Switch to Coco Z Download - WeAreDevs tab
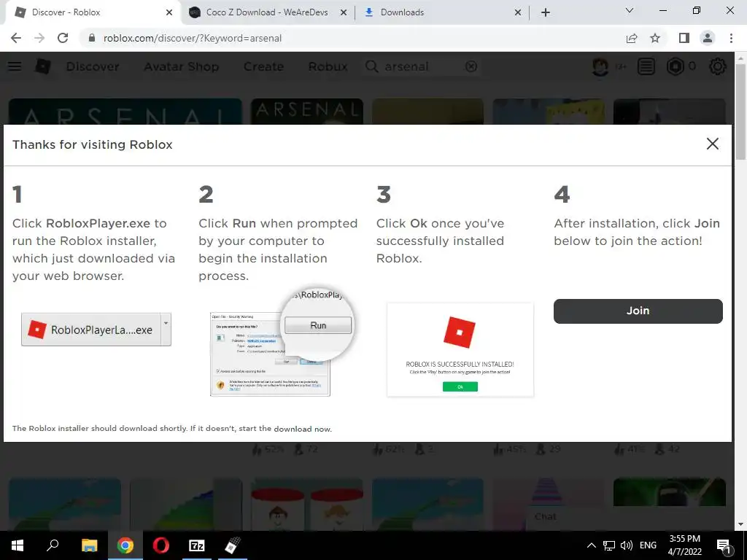The height and width of the screenshot is (560, 747). tap(268, 12)
